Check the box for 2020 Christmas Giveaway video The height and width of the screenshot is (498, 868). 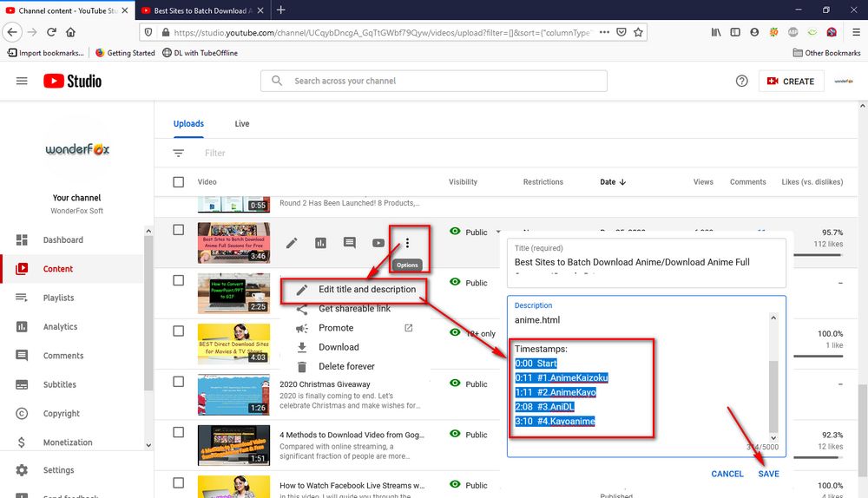coord(178,382)
